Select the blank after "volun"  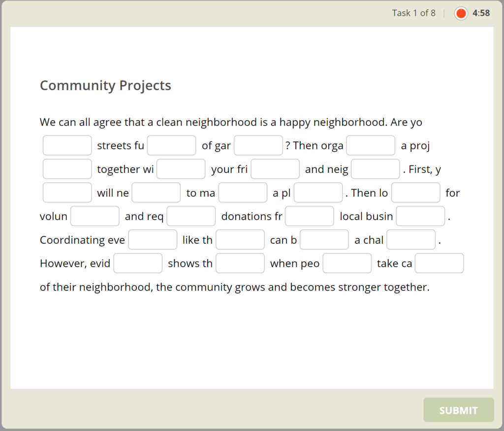pos(95,216)
